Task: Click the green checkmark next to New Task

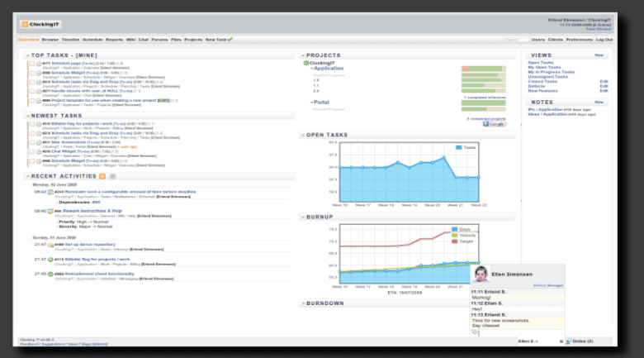Action: [230, 40]
